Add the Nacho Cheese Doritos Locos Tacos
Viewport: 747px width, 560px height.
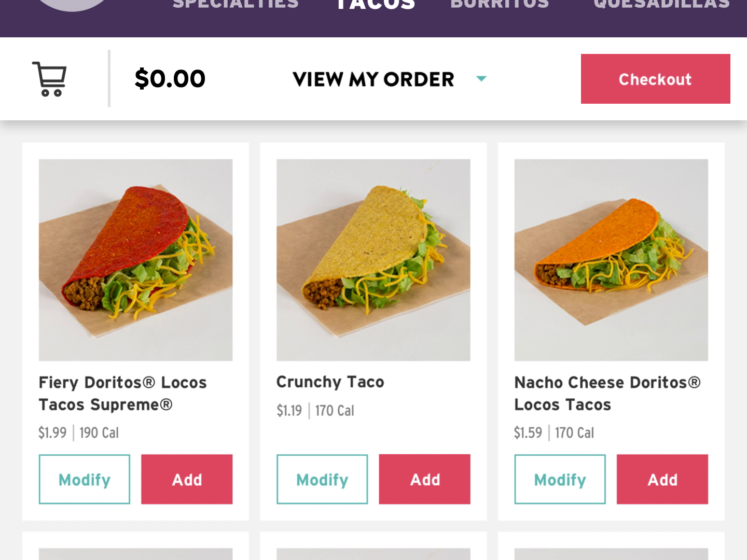[662, 479]
